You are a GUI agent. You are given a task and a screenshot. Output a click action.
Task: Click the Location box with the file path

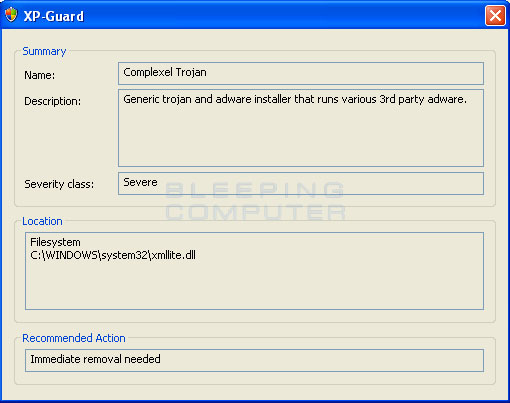[x=254, y=271]
